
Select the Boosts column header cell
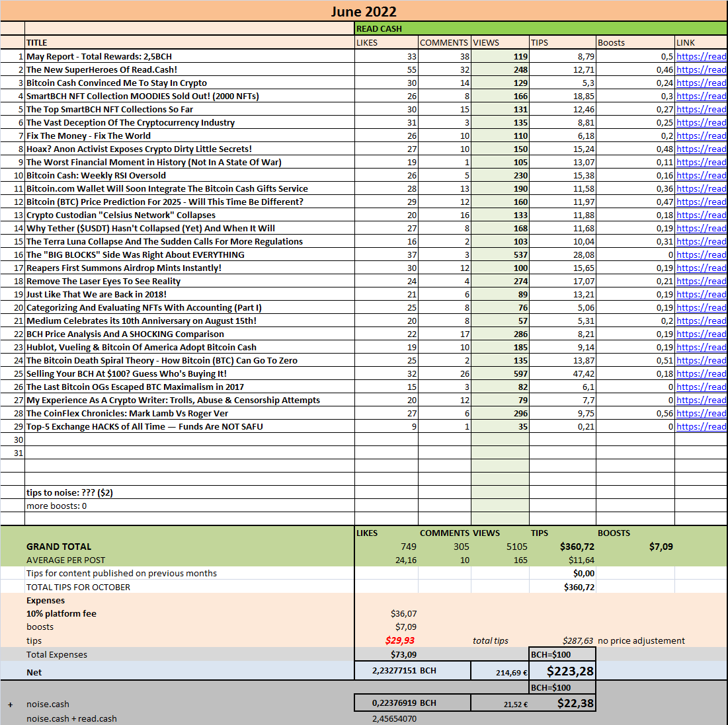(635, 43)
